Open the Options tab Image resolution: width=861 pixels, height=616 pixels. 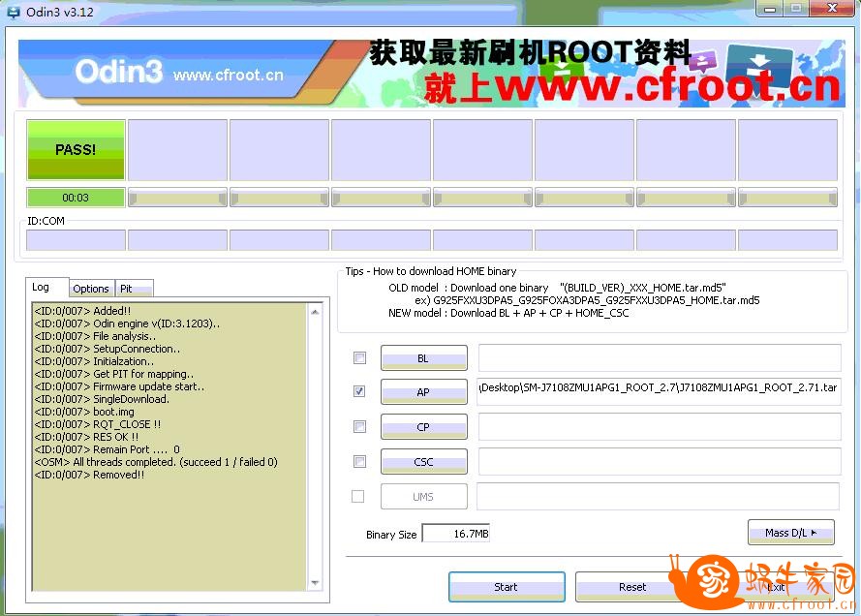coord(91,289)
